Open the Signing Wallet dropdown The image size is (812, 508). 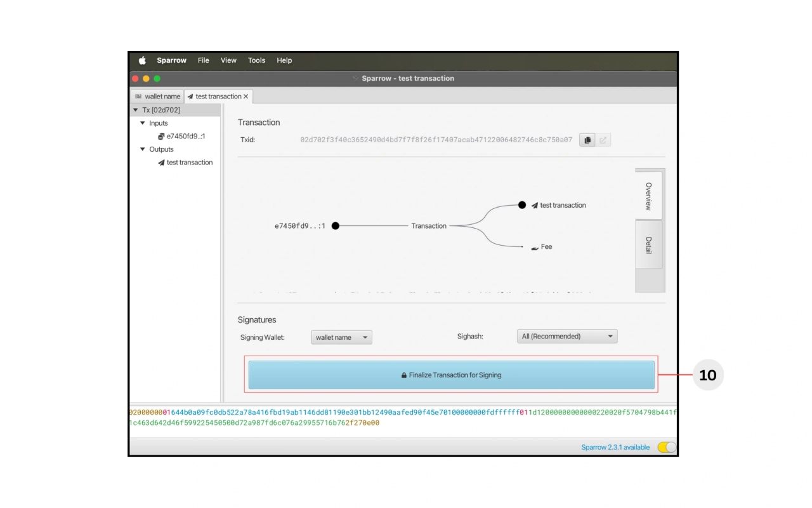click(341, 337)
